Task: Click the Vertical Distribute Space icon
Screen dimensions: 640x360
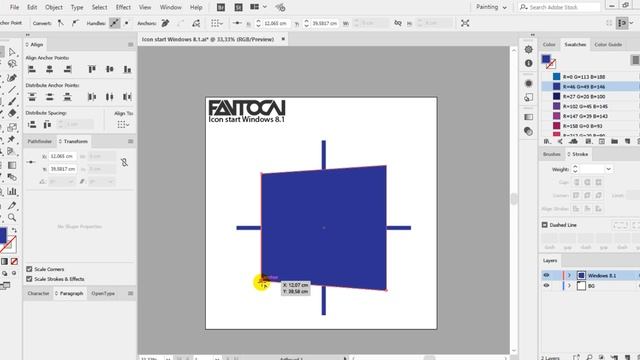Action: pos(32,124)
